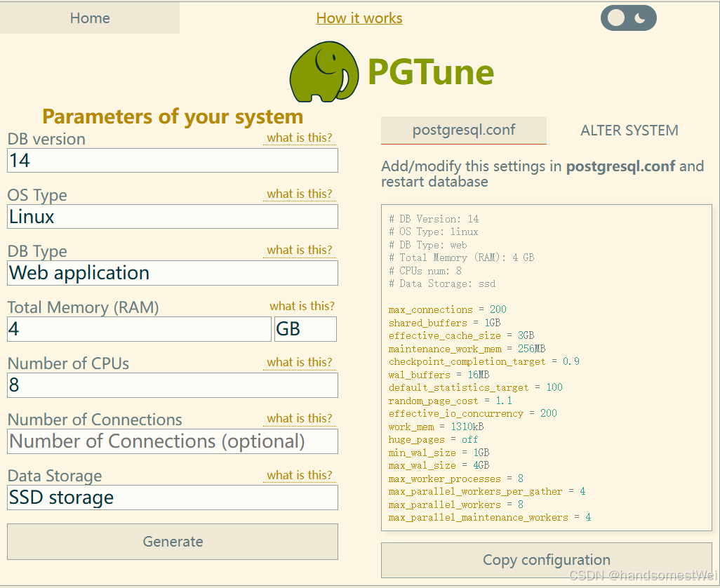Click the '# CPUs num: 8' comment line
Image resolution: width=720 pixels, height=588 pixels.
[425, 271]
